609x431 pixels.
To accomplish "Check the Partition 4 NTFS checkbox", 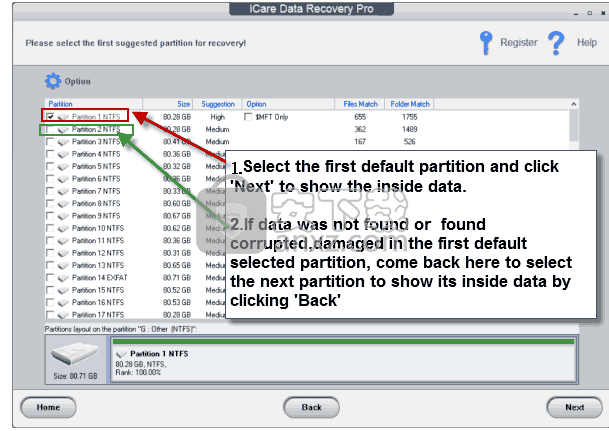I will tap(50, 154).
